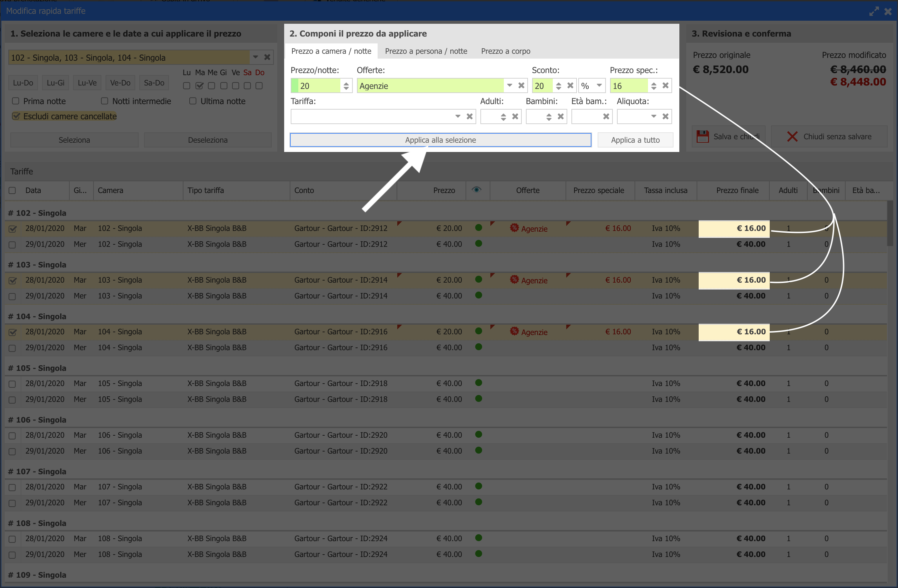
Task: Toggle Ultima notte checkbox
Action: coord(193,101)
